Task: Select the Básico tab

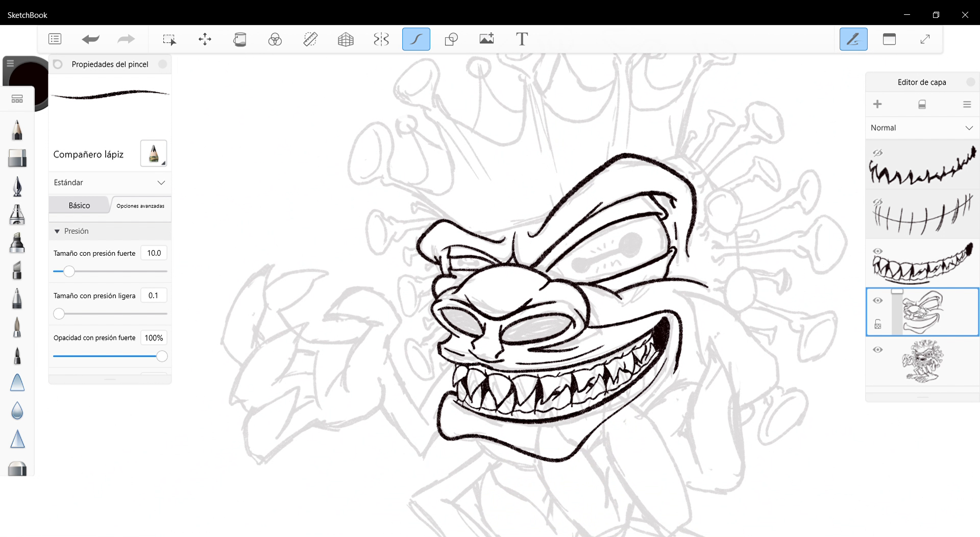Action: click(79, 206)
